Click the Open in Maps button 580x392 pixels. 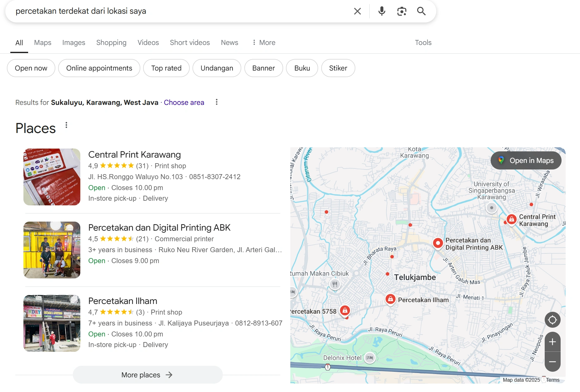(526, 160)
